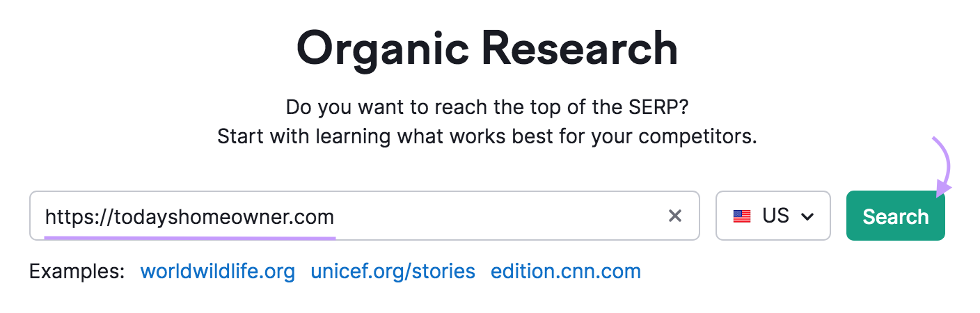Click the word "Organic" in the heading

click(x=379, y=49)
